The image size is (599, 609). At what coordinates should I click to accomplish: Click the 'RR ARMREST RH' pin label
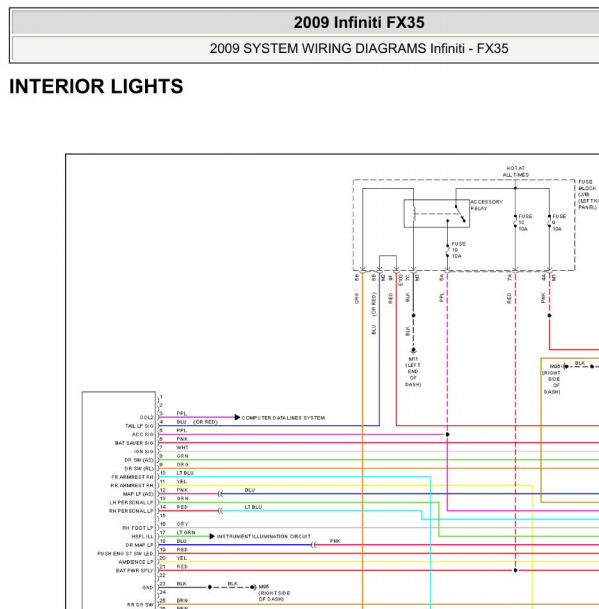pos(132,485)
